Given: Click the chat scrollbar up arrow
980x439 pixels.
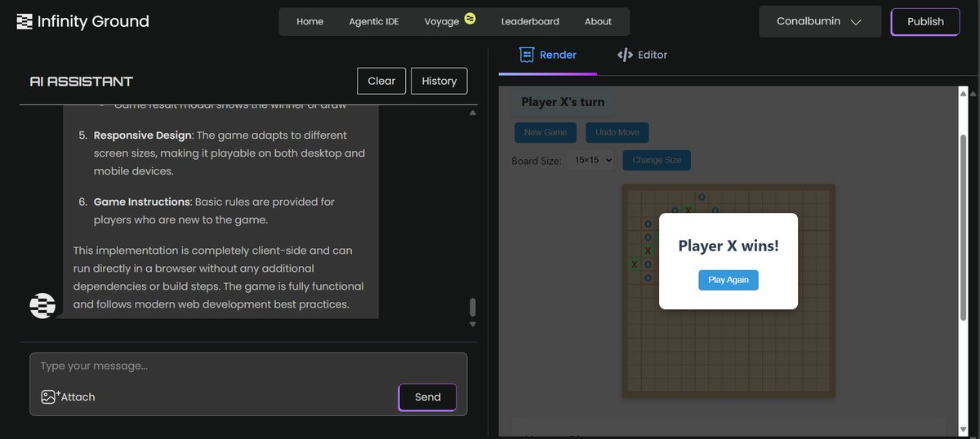Looking at the screenshot, I should [472, 113].
